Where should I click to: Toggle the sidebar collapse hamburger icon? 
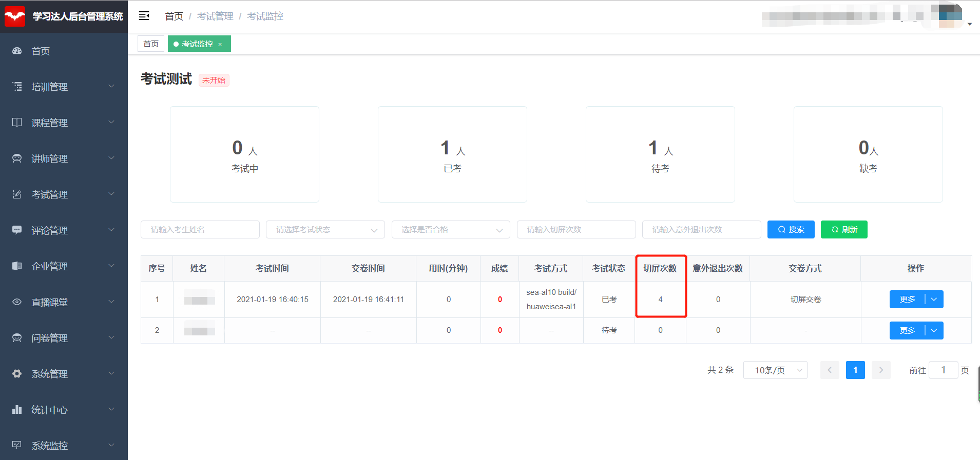[x=144, y=16]
